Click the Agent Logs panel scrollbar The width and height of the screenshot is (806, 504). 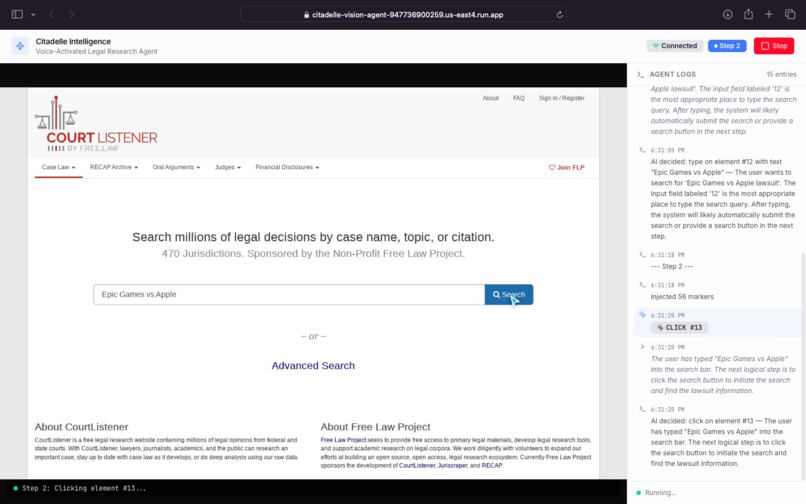803,365
